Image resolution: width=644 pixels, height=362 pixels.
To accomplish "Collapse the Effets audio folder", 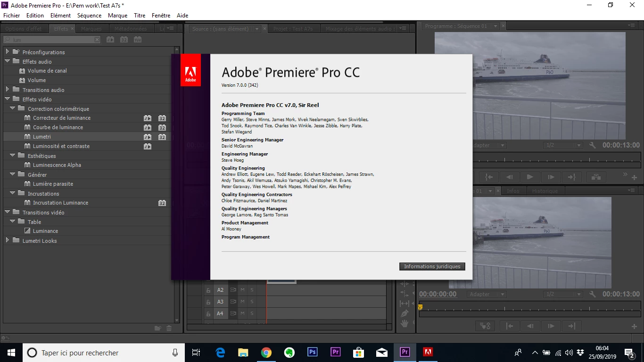I will click(x=8, y=61).
